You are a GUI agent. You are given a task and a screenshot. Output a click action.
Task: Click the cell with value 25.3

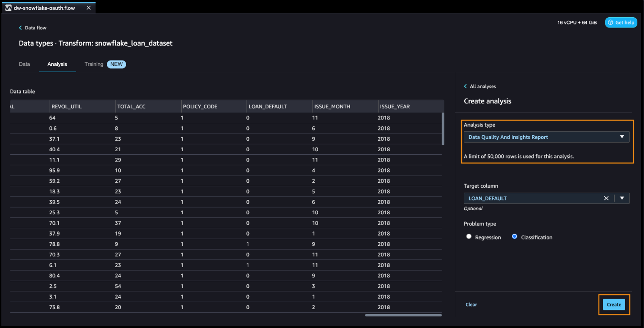tap(55, 213)
